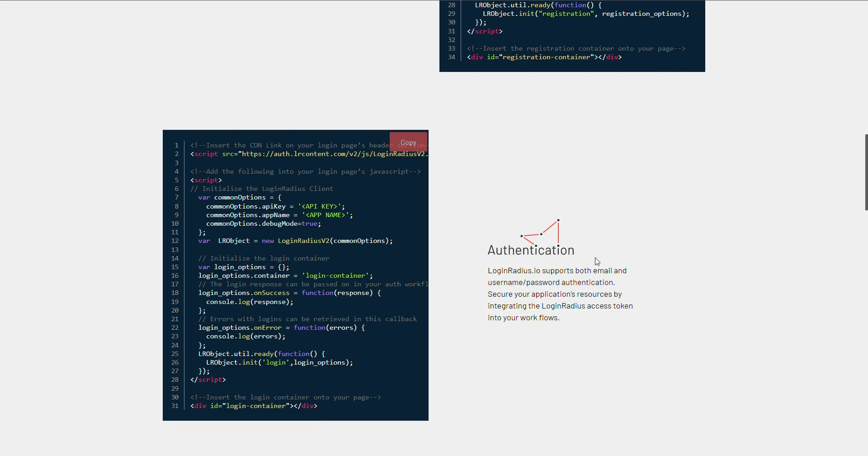Click the text "integrating the LoginRadius access token"
The width and height of the screenshot is (868, 456).
tap(560, 306)
